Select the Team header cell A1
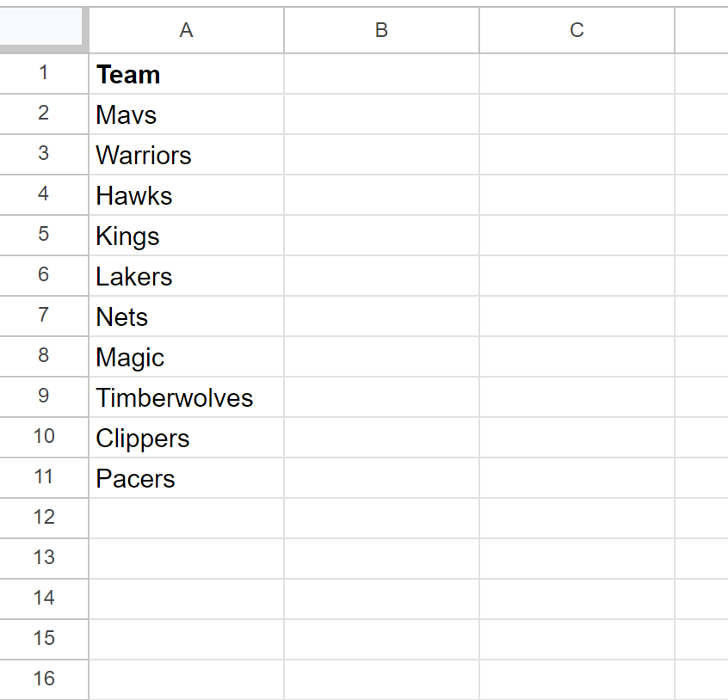 point(186,74)
